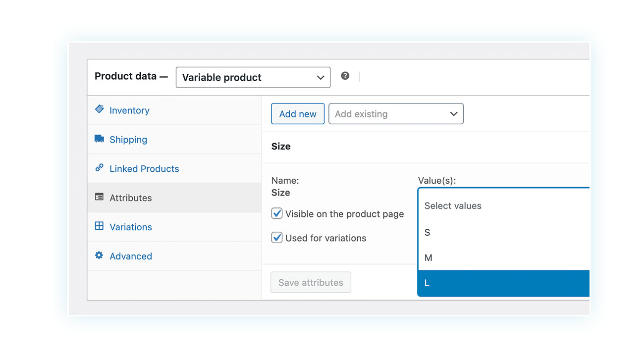644x356 pixels.
Task: Click the Select values input field
Action: click(504, 205)
